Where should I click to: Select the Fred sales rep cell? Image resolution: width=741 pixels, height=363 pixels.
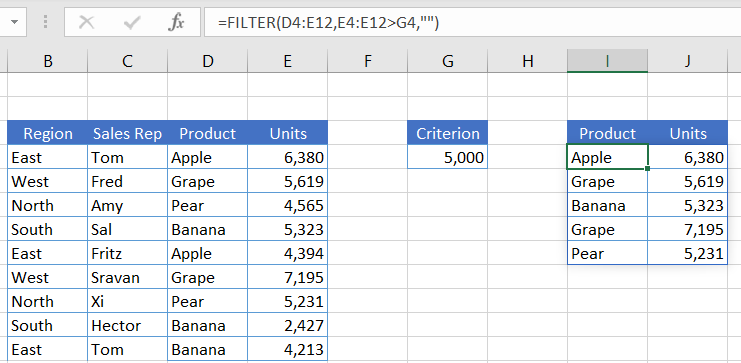click(x=128, y=181)
